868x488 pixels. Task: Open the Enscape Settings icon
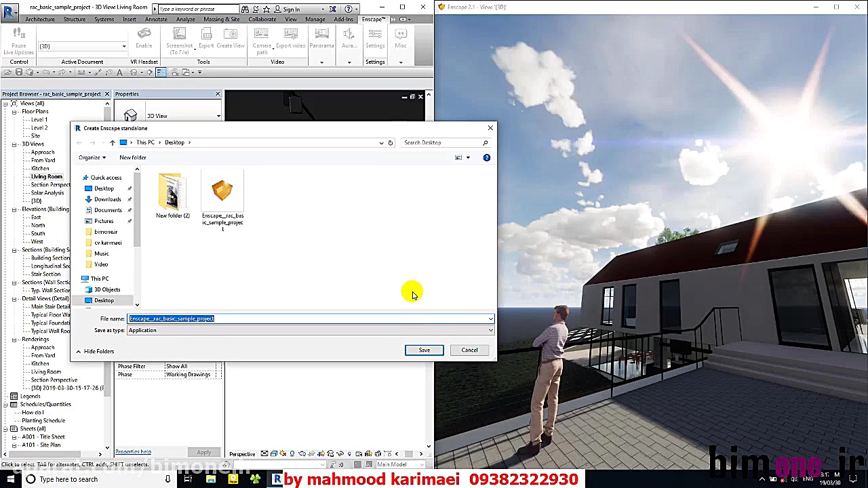point(375,34)
